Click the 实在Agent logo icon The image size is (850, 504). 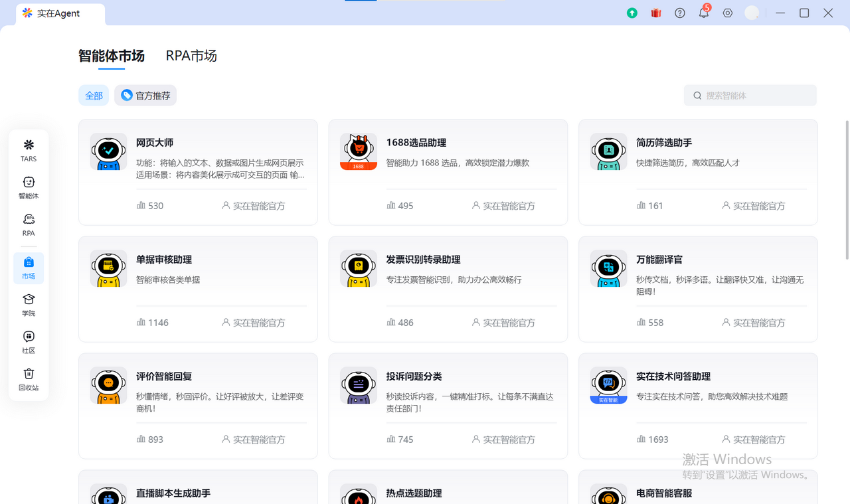pyautogui.click(x=27, y=13)
